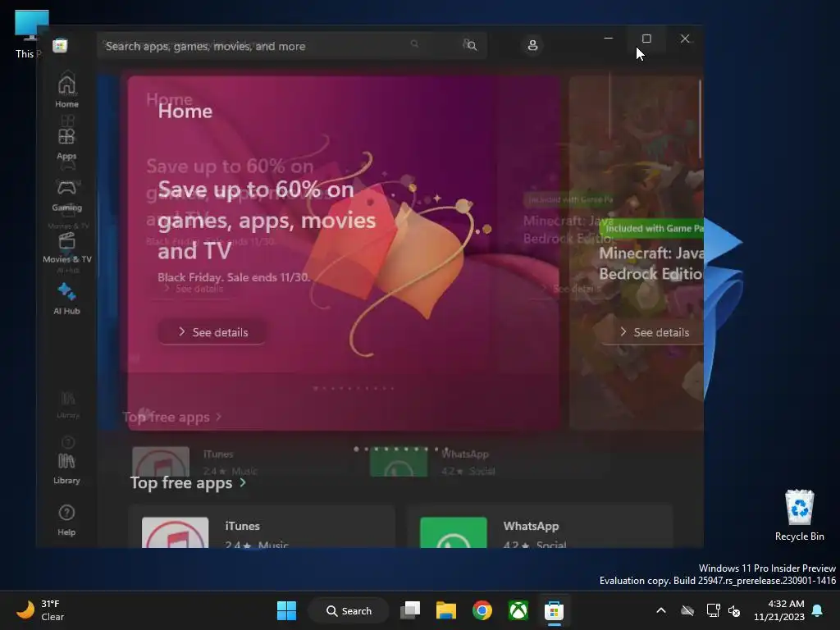The image size is (840, 630).
Task: Minimize the Microsoft Store window
Action: pos(608,39)
